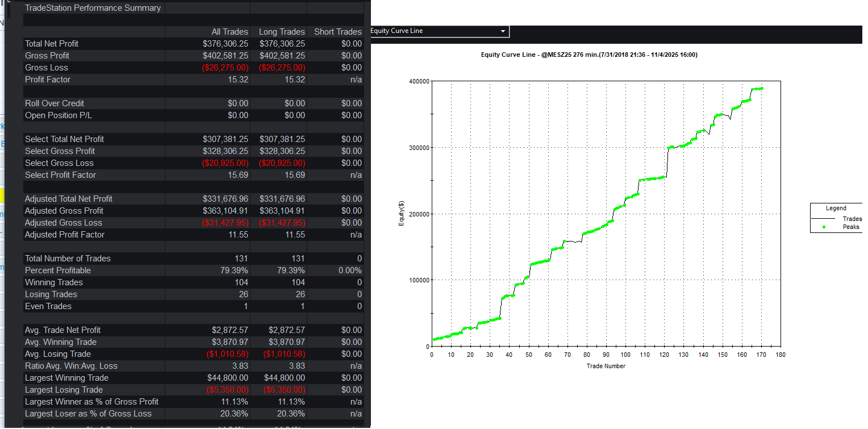The height and width of the screenshot is (429, 868).
Task: Open the Equity Curve Line dropdown arrow
Action: 503,31
